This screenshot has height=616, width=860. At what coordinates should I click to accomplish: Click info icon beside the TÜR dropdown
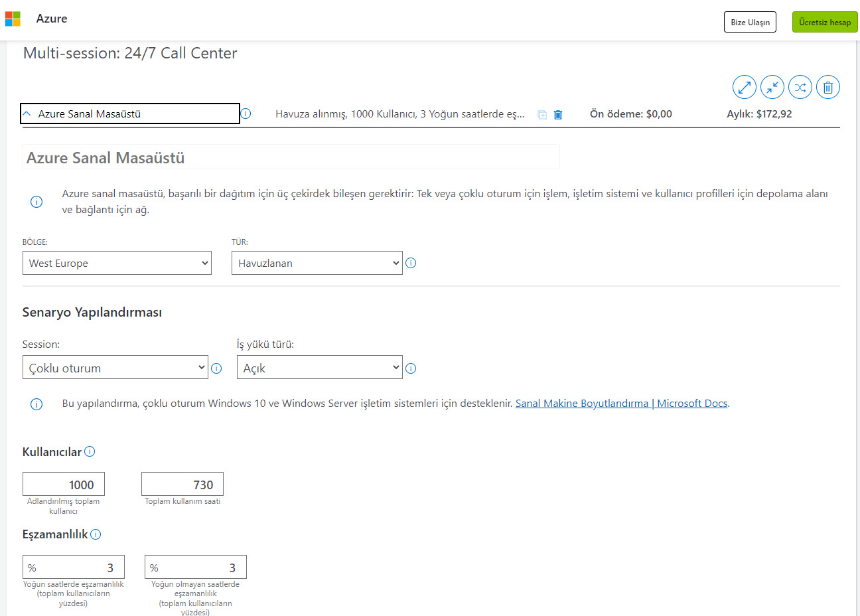(x=411, y=263)
